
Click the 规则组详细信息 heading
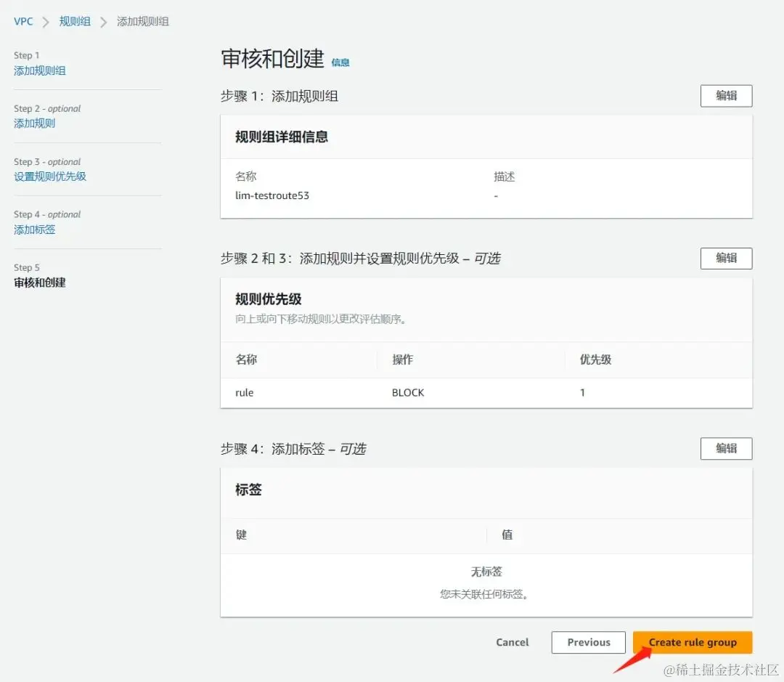point(282,137)
